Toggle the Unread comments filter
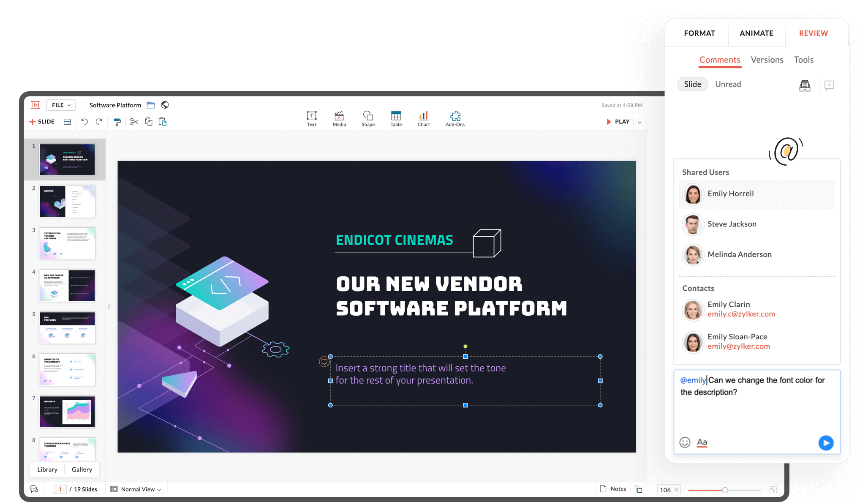 [x=728, y=84]
